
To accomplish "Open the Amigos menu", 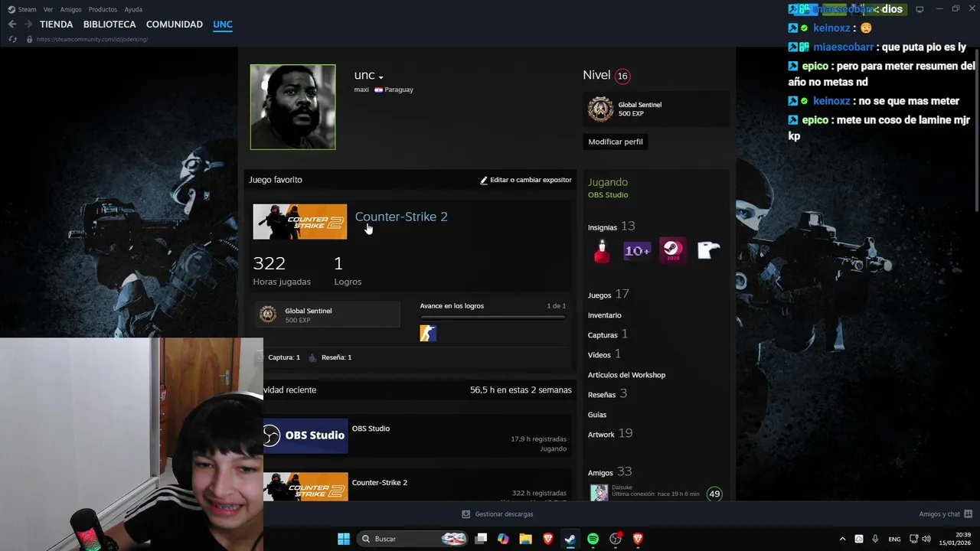I will pos(70,9).
